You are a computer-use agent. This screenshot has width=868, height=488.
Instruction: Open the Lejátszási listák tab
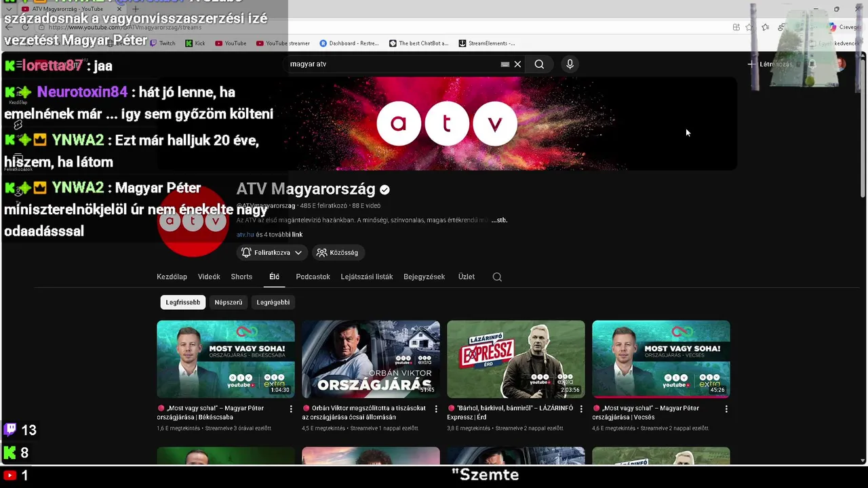coord(367,277)
